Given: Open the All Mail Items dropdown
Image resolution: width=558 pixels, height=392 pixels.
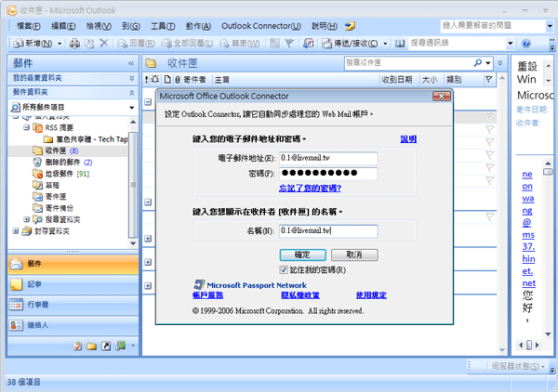Looking at the screenshot, I should pos(132,108).
